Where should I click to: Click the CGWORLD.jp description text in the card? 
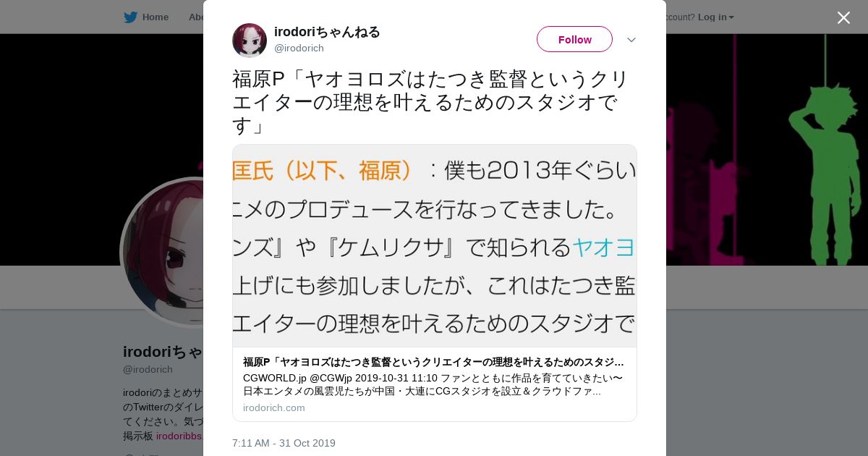433,384
